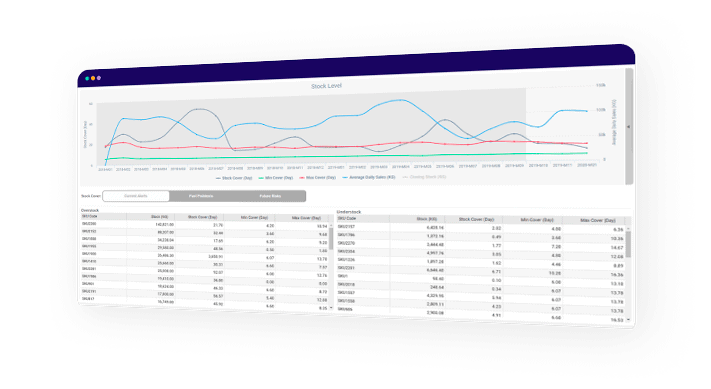The image size is (711, 389).
Task: Sort Understock table by Stock Cover (Day) header
Action: click(x=473, y=220)
